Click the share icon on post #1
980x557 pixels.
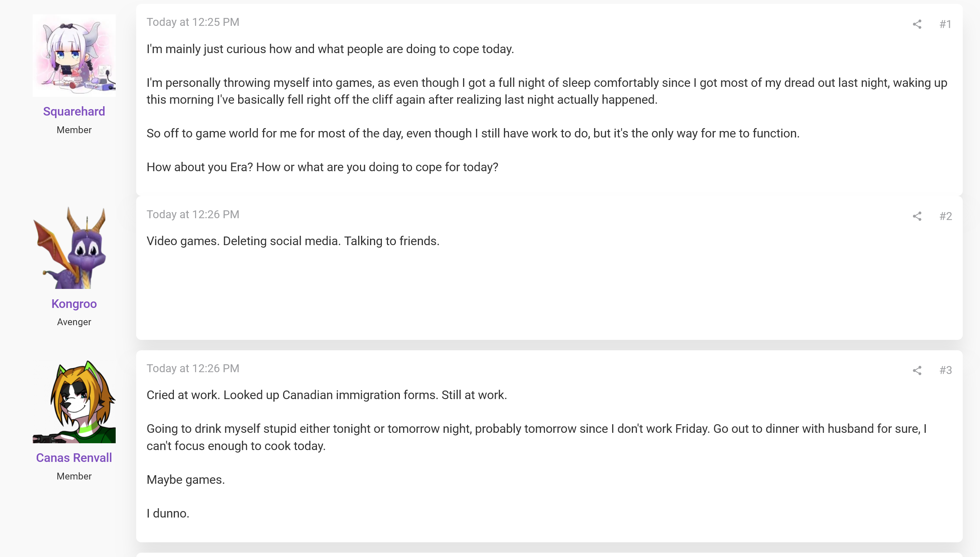[x=917, y=24]
